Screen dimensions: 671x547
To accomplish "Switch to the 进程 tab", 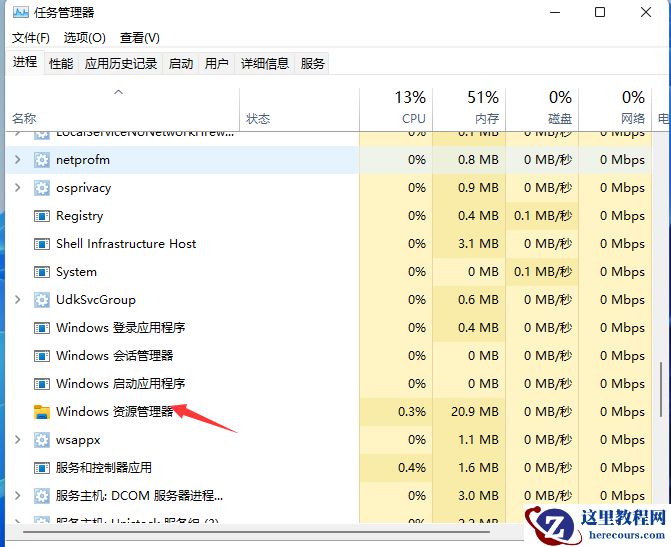I will point(25,62).
